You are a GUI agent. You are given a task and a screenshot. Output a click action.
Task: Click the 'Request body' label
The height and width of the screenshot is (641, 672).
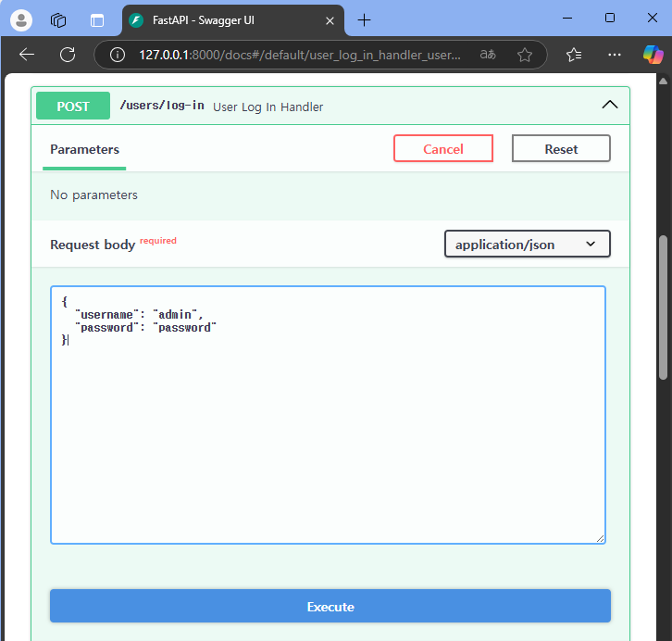(93, 245)
